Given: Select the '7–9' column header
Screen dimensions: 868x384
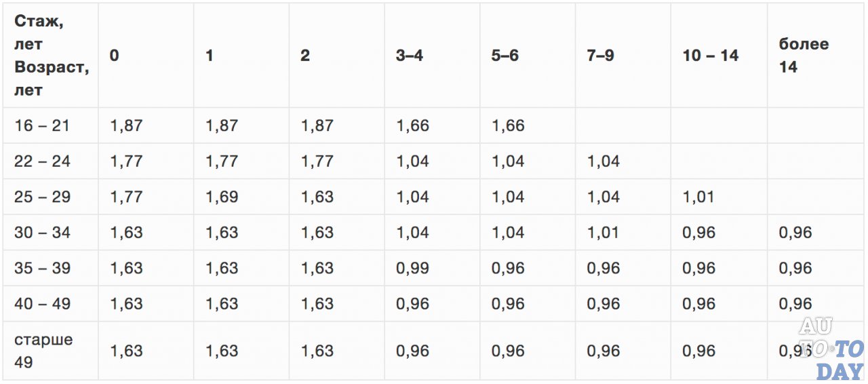Looking at the screenshot, I should pyautogui.click(x=600, y=56).
